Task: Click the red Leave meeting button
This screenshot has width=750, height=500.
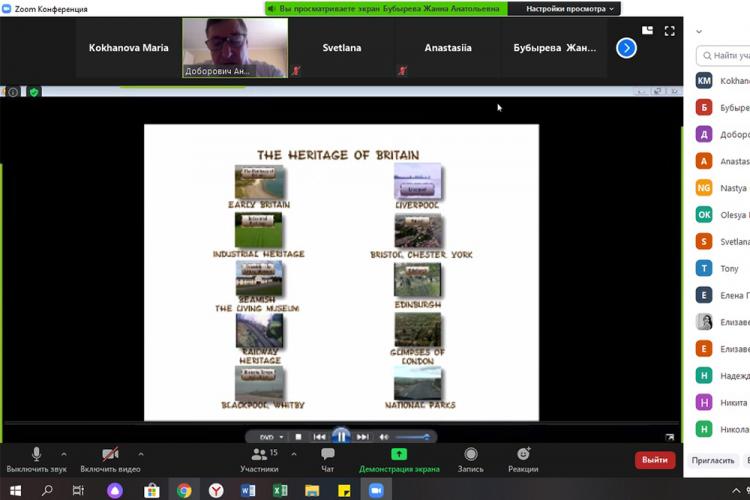Action: 655,460
